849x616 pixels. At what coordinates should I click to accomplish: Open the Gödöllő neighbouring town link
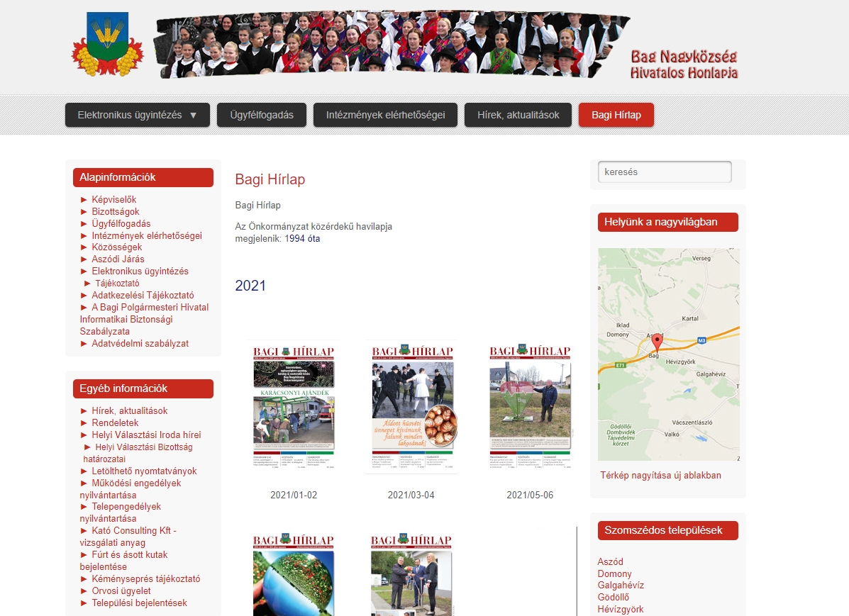pos(613,597)
